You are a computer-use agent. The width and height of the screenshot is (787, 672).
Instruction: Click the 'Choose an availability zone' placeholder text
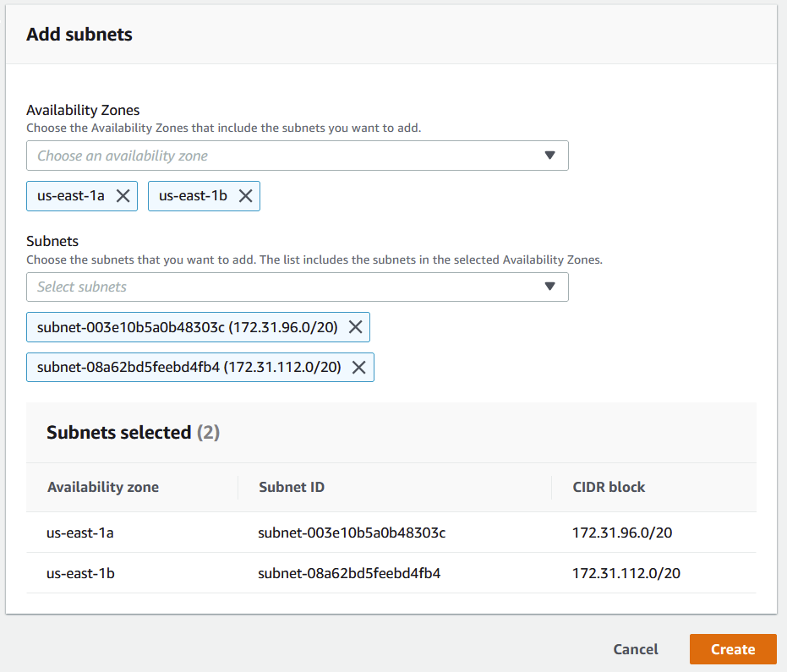123,156
